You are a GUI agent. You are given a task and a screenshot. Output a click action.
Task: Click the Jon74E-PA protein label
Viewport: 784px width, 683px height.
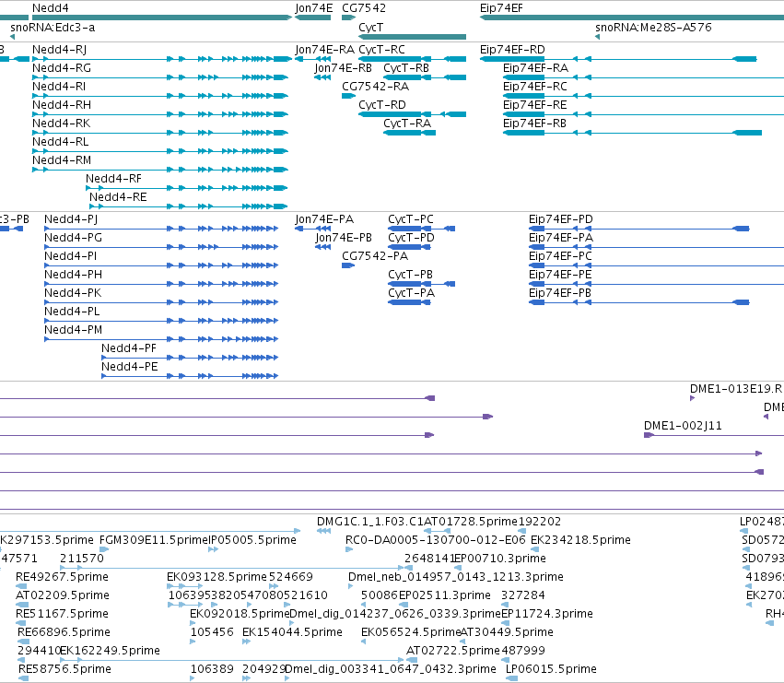(x=324, y=219)
